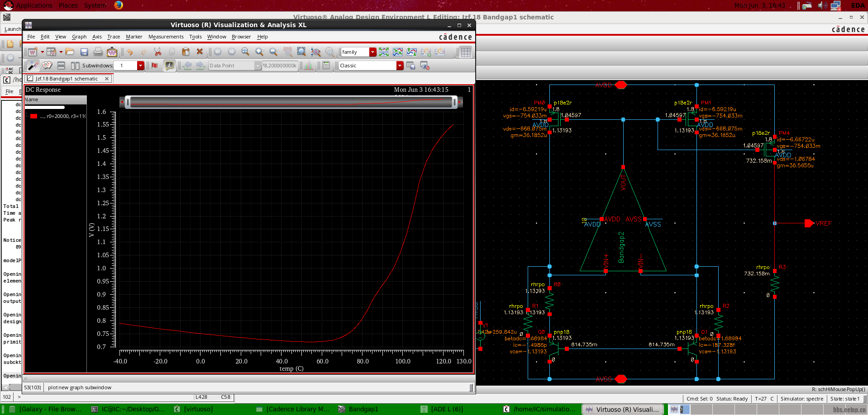868x415 pixels.
Task: Click the Name column header
Action: 56,99
